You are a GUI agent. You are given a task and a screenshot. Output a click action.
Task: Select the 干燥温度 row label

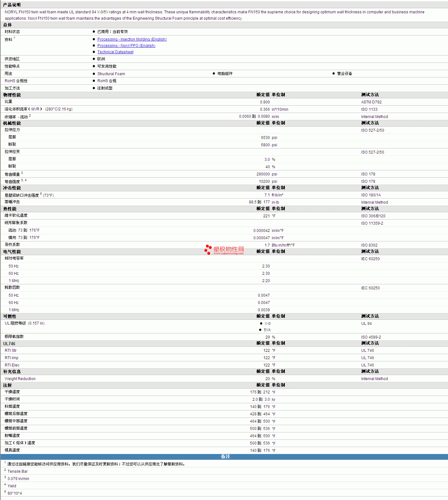12,392
